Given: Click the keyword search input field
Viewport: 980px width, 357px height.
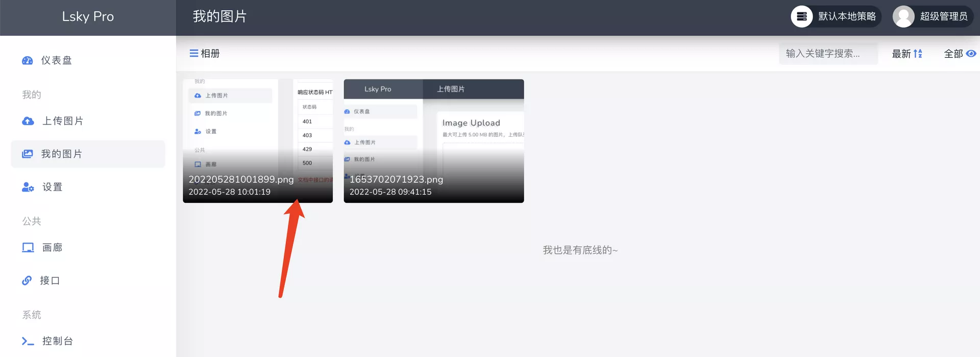Looking at the screenshot, I should pyautogui.click(x=827, y=54).
